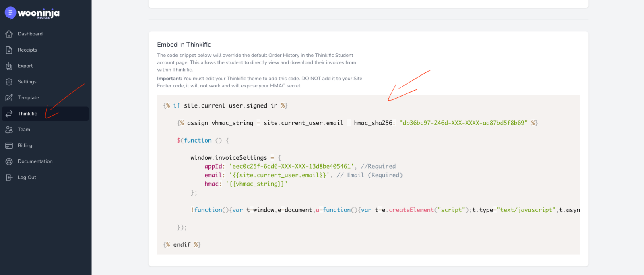Click the wooninja round logo icon
644x275 pixels.
click(x=10, y=13)
